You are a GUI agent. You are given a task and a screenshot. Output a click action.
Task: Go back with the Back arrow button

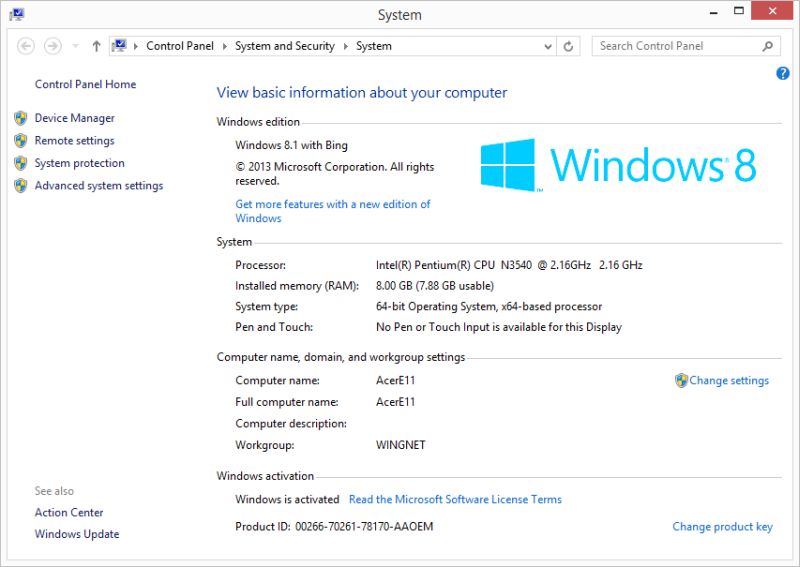click(26, 46)
